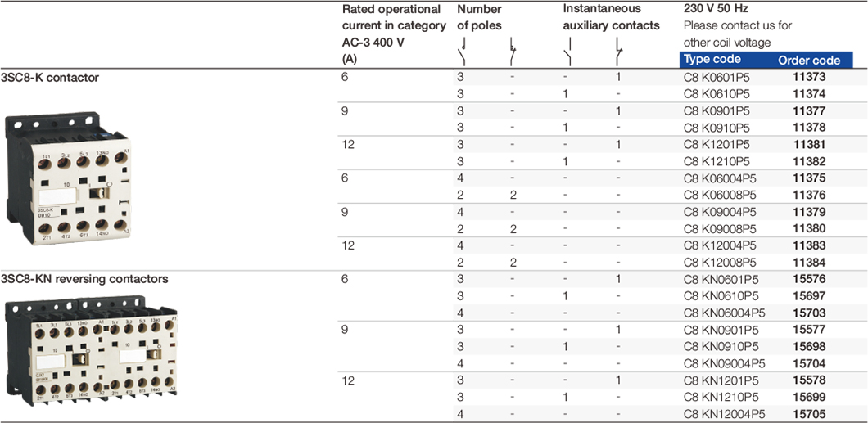Select type code C8 K0910P5
The height and width of the screenshot is (423, 868).
pos(717,128)
